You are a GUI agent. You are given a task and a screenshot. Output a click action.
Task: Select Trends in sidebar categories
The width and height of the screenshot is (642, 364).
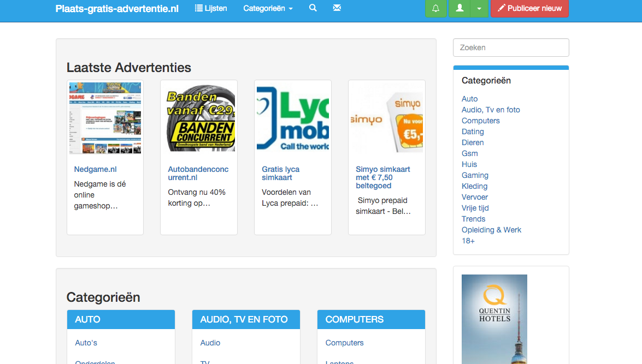pos(473,219)
